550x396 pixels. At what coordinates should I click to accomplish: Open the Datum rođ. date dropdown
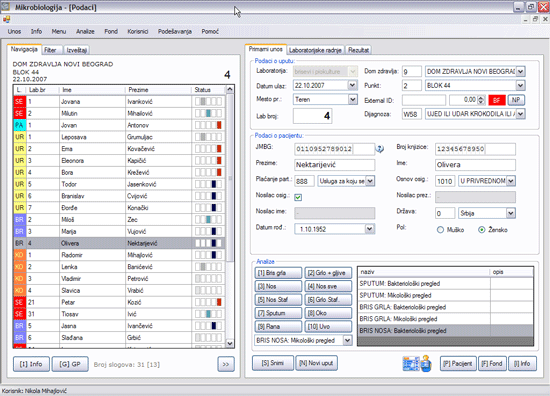[x=369, y=229]
